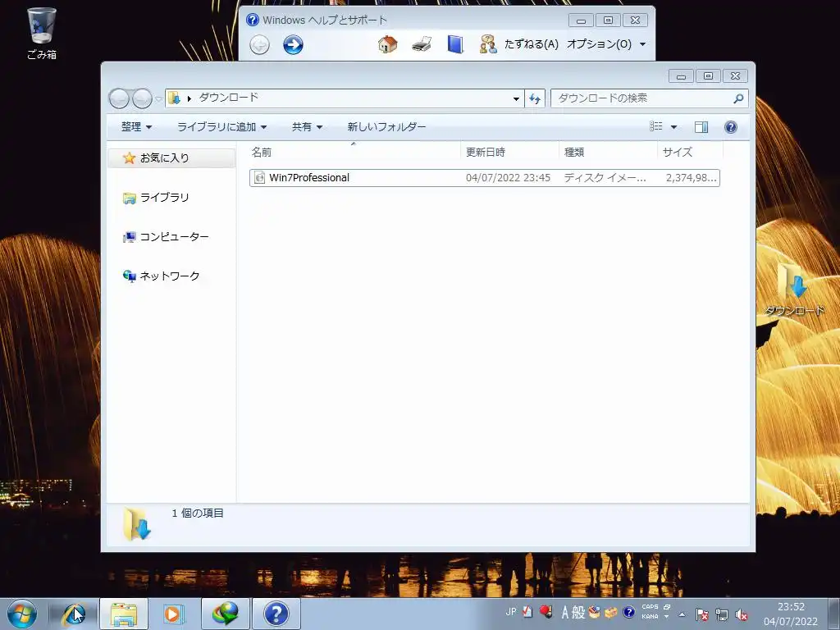The width and height of the screenshot is (840, 630).
Task: Click the red IME pad icon
Action: pyautogui.click(x=546, y=611)
